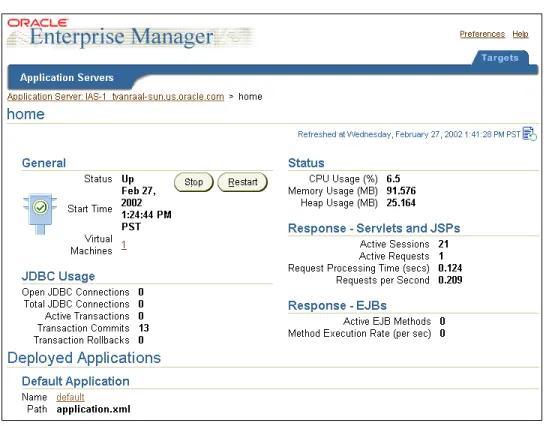Click the JDBC Usage heading
The image size is (549, 426).
coord(58,276)
